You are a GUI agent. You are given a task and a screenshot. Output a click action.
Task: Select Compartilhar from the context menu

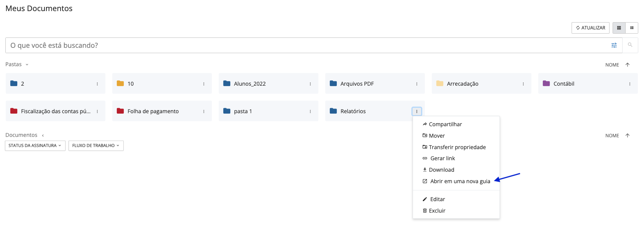445,124
